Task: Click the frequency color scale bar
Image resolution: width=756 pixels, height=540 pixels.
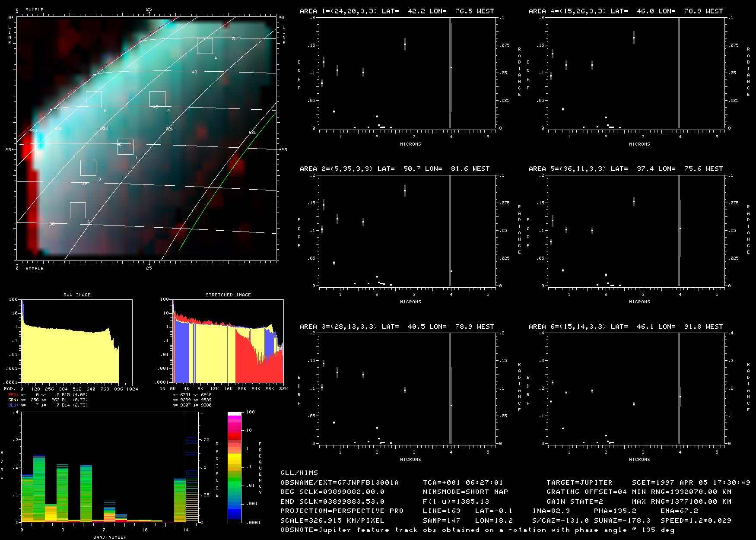Action: pyautogui.click(x=235, y=467)
